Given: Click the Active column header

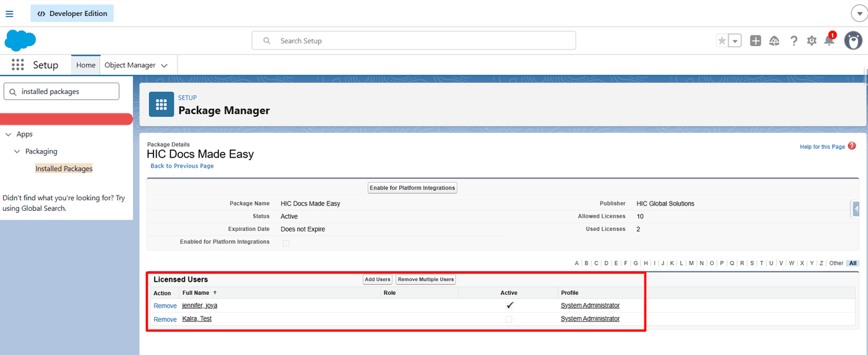Looking at the screenshot, I should [x=509, y=293].
